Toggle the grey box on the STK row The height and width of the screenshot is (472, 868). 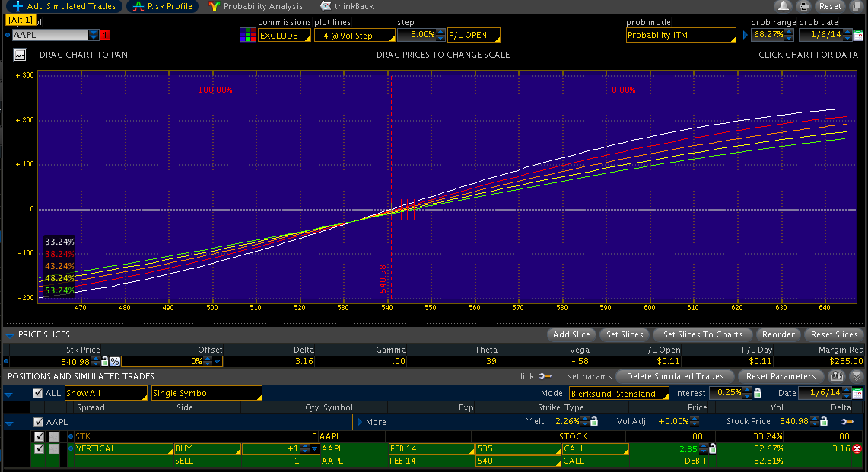(53, 436)
